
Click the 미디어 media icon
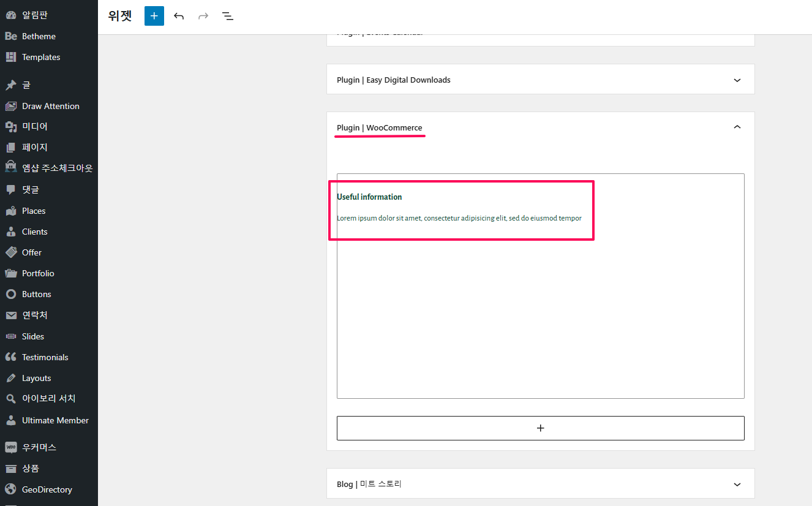point(10,127)
